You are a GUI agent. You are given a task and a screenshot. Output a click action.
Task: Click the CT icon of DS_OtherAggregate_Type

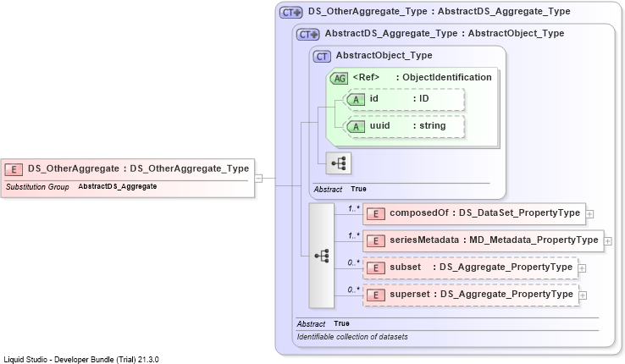291,13
